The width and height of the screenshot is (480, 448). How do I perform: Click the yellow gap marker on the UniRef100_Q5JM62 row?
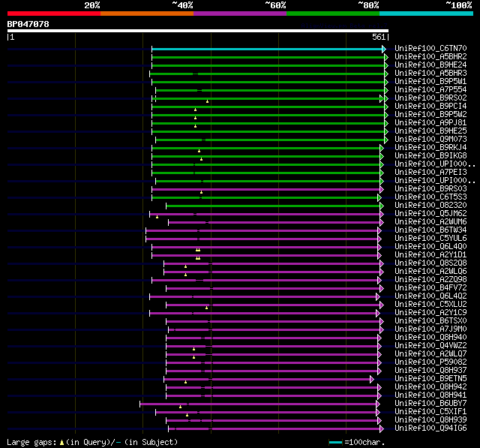(x=157, y=217)
